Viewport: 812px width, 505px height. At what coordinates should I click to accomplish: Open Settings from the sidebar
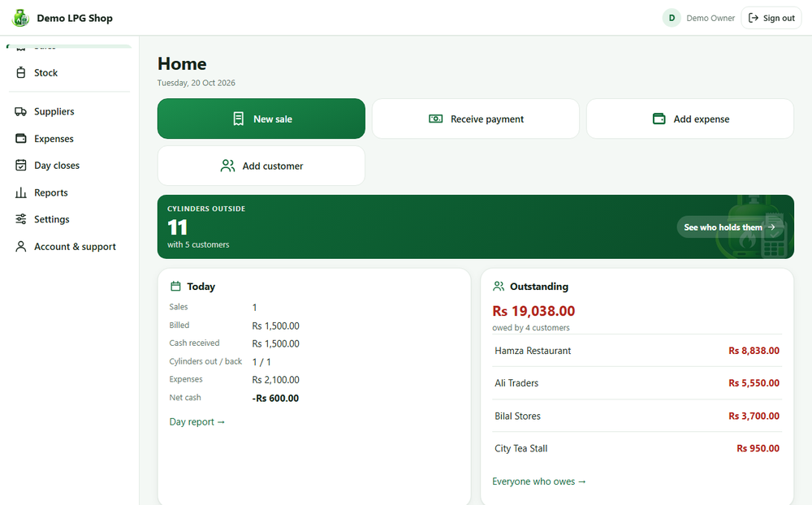coord(69,219)
